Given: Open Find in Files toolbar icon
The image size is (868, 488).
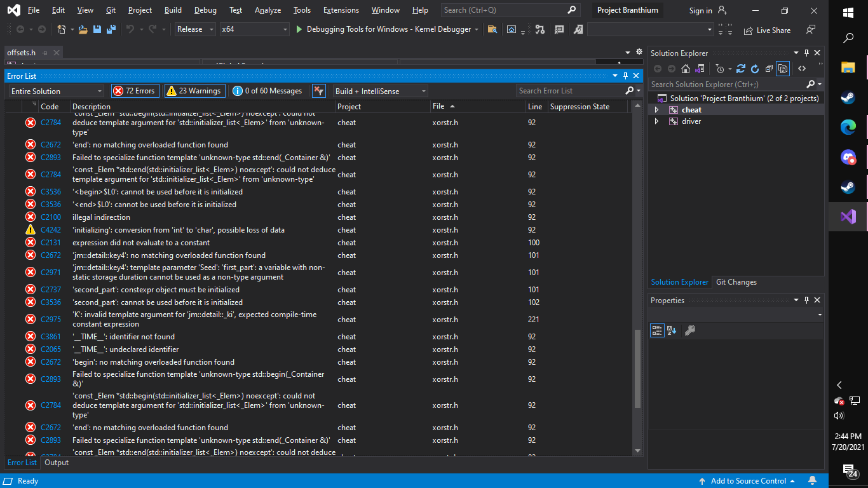Looking at the screenshot, I should coord(492,29).
